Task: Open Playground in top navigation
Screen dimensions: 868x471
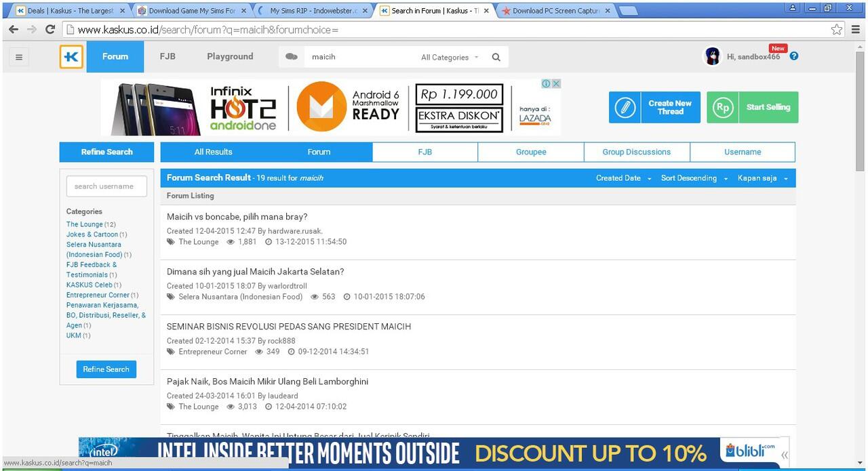Action: point(230,57)
